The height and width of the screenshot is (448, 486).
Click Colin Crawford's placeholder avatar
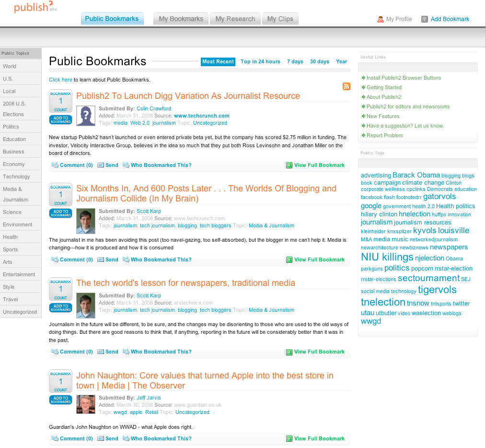pyautogui.click(x=85, y=116)
